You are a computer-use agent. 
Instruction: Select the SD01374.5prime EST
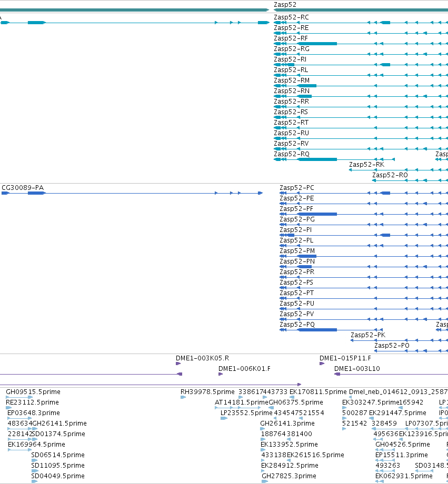coord(59,433)
